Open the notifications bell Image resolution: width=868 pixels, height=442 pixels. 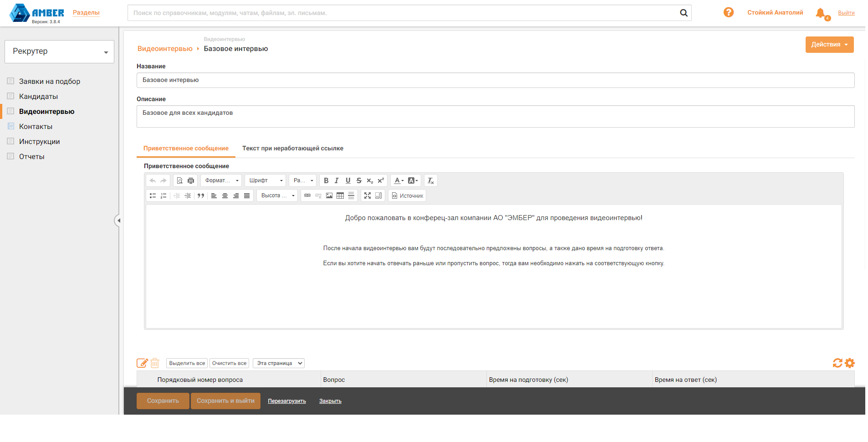(821, 13)
